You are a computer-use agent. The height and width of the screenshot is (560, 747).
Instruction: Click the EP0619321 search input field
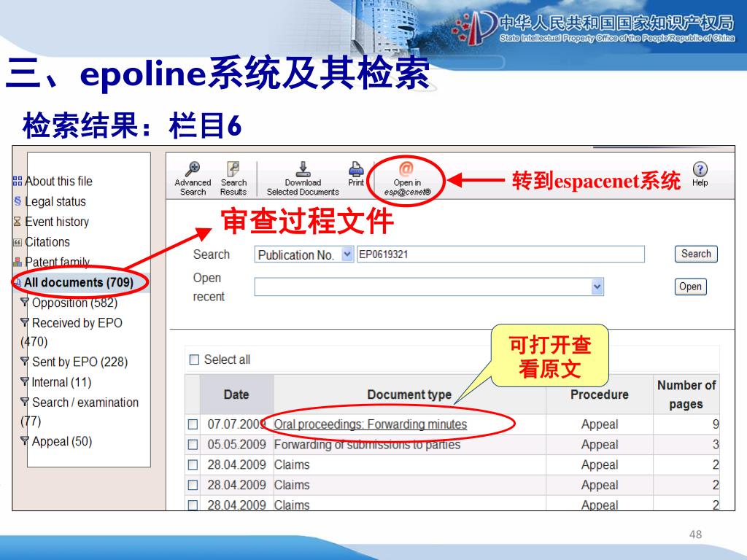(x=500, y=254)
